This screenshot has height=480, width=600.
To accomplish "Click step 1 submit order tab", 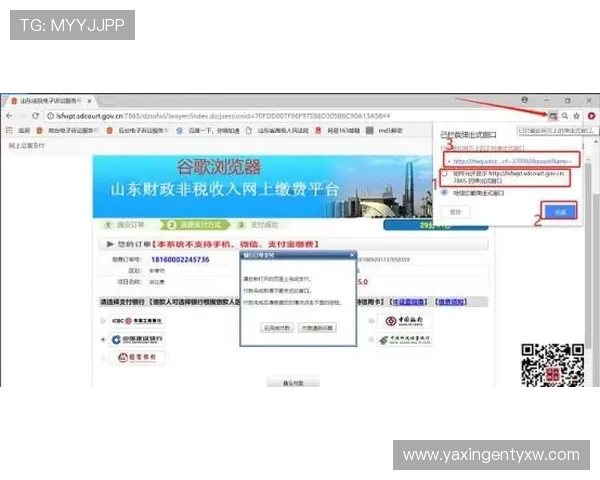I will coord(124,225).
